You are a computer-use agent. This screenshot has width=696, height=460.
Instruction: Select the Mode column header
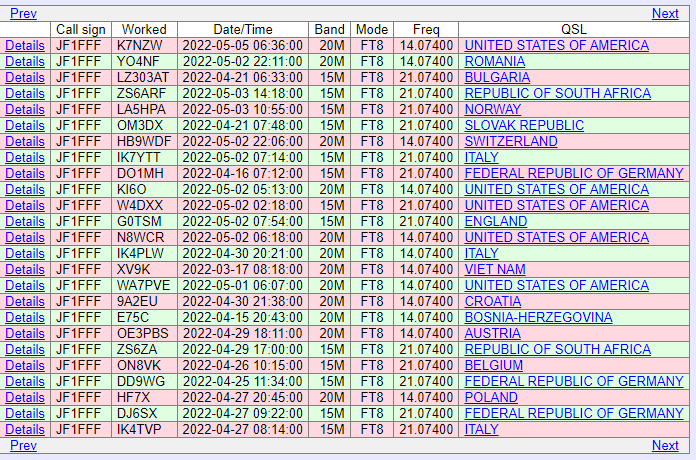(x=372, y=29)
